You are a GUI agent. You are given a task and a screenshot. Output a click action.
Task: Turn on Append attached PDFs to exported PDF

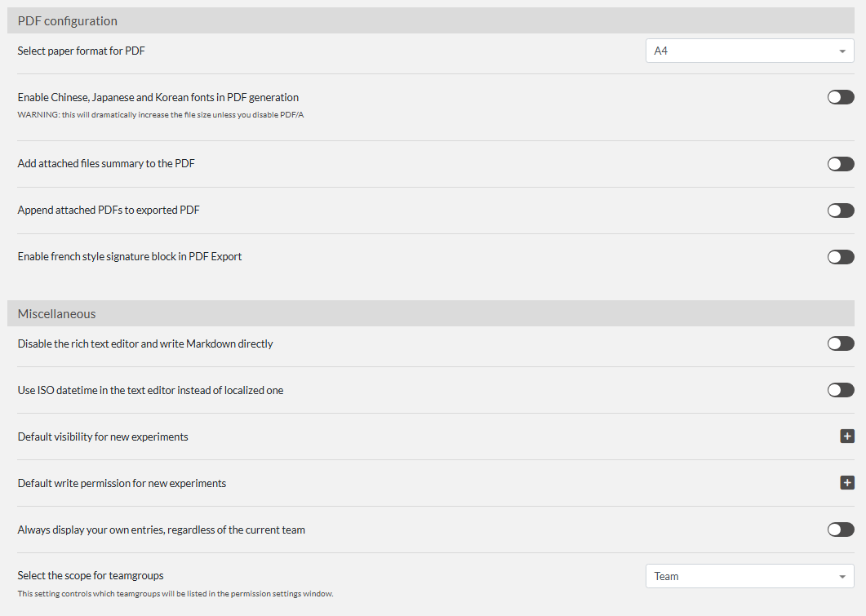[x=840, y=211]
